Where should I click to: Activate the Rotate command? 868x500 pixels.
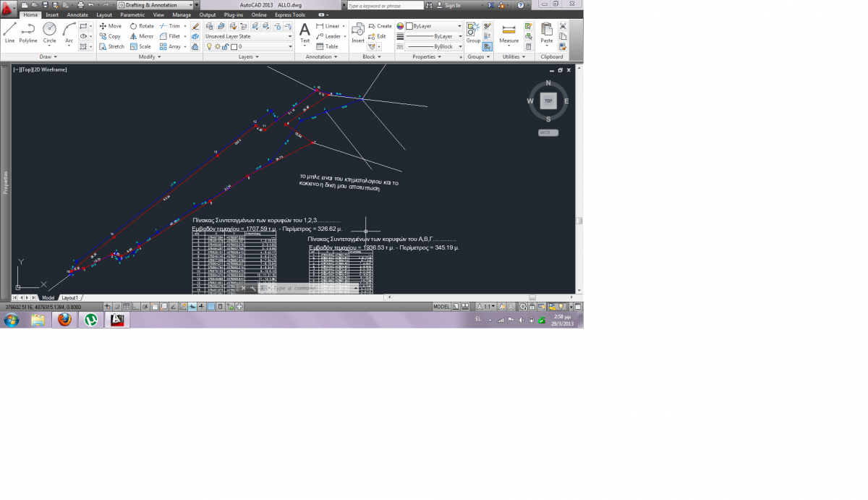pyautogui.click(x=142, y=26)
